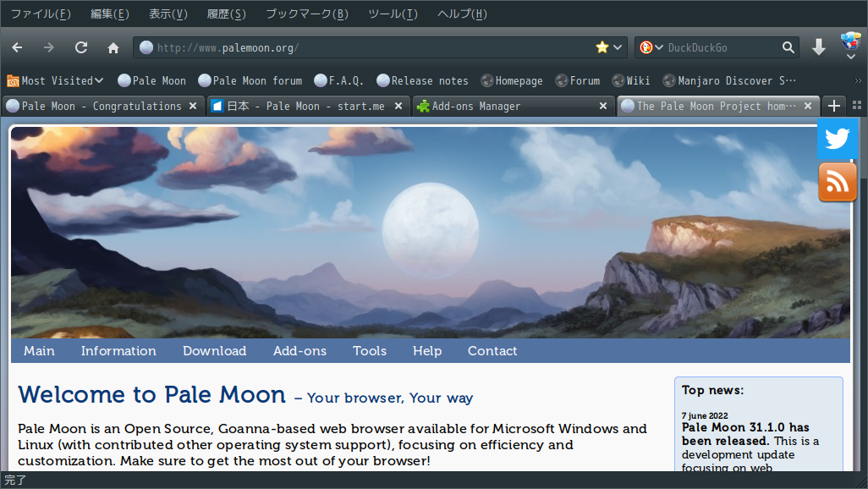Open the 履歴(S) menu
This screenshot has width=868, height=489.
[x=227, y=14]
